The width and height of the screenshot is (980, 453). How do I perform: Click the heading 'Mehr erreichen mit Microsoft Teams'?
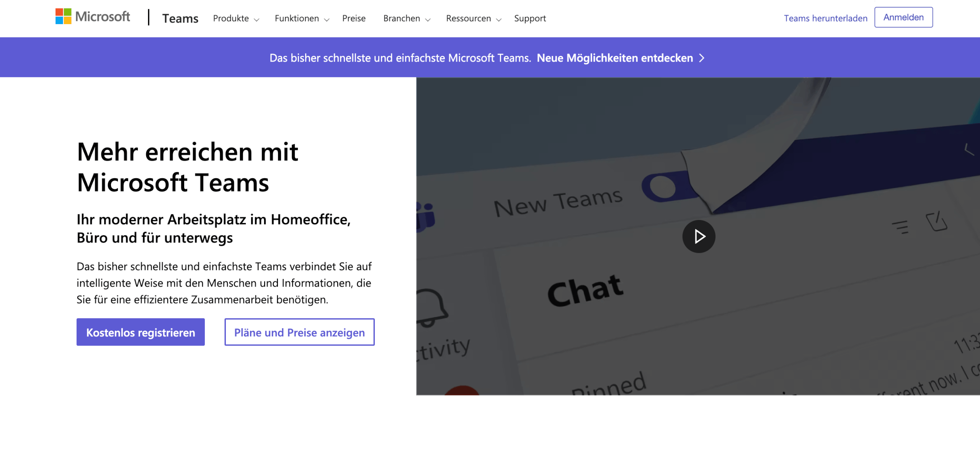pyautogui.click(x=187, y=167)
